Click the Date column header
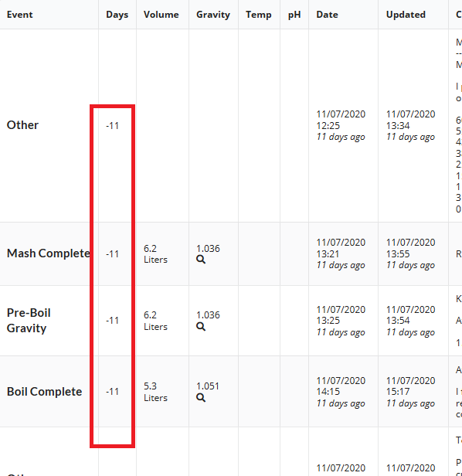 328,15
